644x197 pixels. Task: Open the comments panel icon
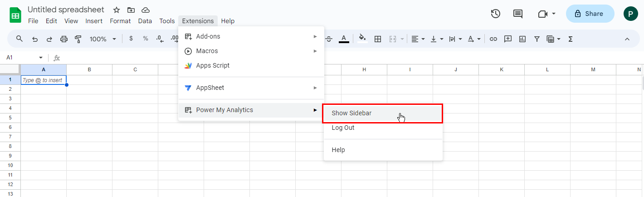click(517, 14)
